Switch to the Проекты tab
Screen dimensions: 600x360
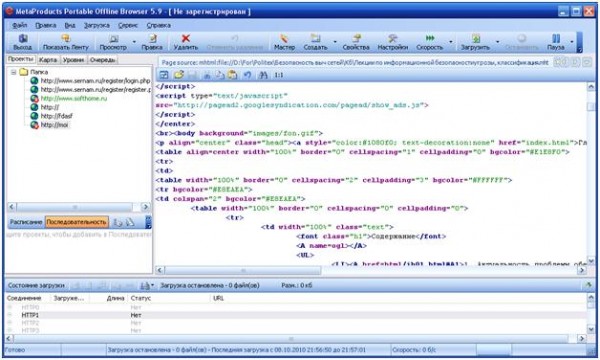[21, 59]
